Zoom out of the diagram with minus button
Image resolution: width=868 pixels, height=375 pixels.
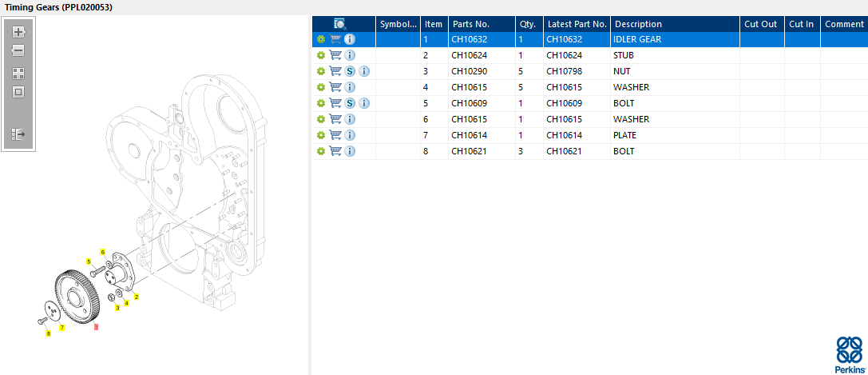coord(19,50)
